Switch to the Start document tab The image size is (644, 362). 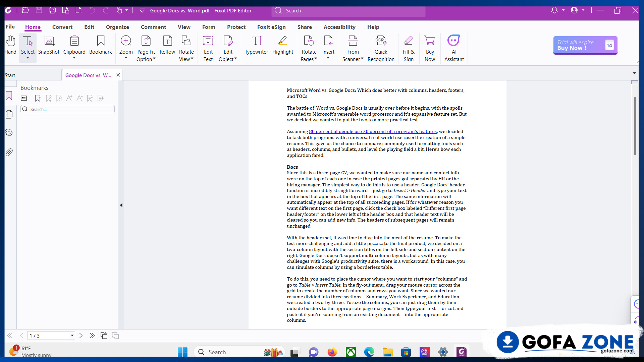click(x=33, y=75)
